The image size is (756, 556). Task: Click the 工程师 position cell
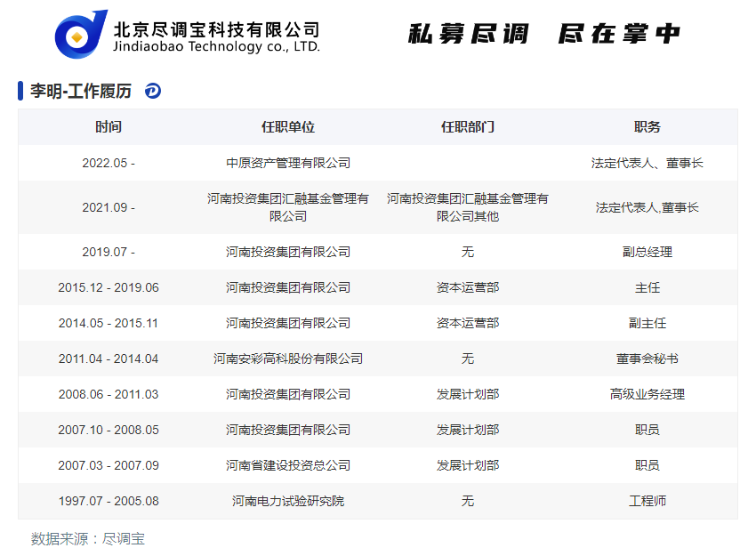click(647, 501)
